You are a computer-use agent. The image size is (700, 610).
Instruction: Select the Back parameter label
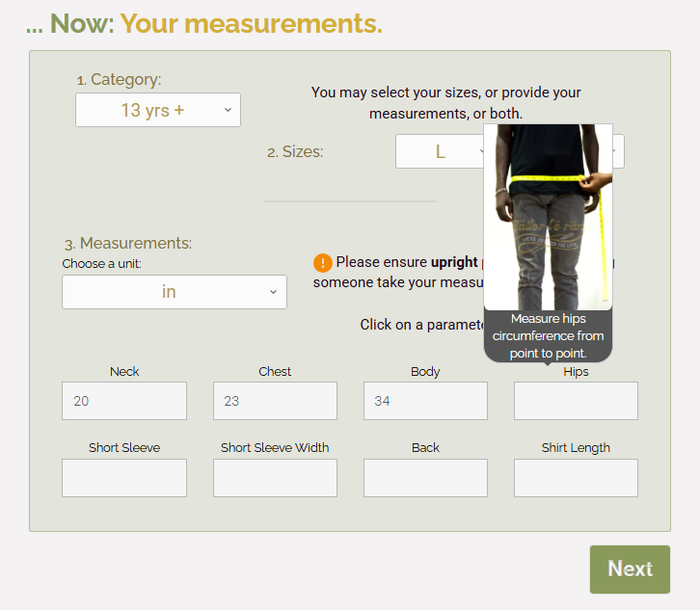coord(425,448)
